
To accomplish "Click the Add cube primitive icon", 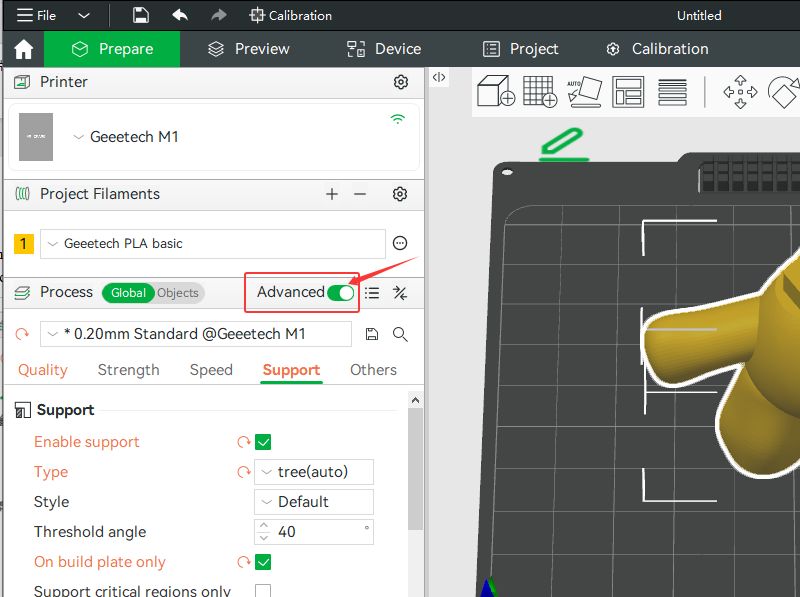I will (496, 91).
